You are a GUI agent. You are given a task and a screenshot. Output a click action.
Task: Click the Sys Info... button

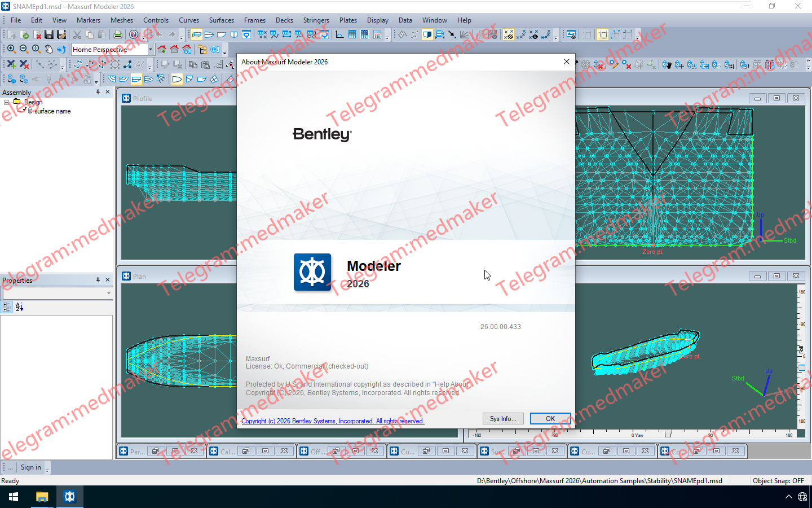point(503,419)
